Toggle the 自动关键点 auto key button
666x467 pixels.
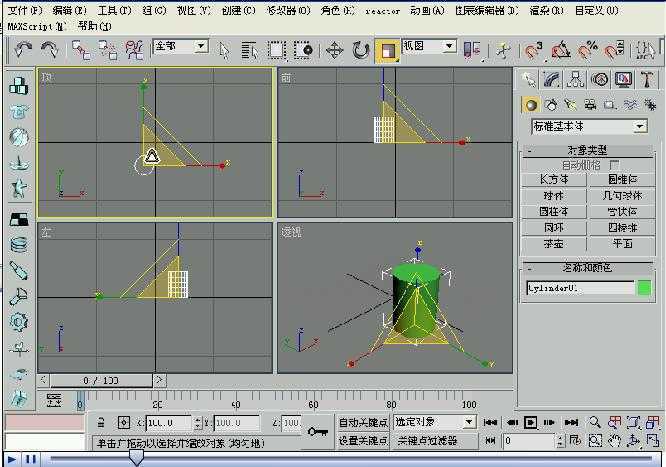(363, 422)
